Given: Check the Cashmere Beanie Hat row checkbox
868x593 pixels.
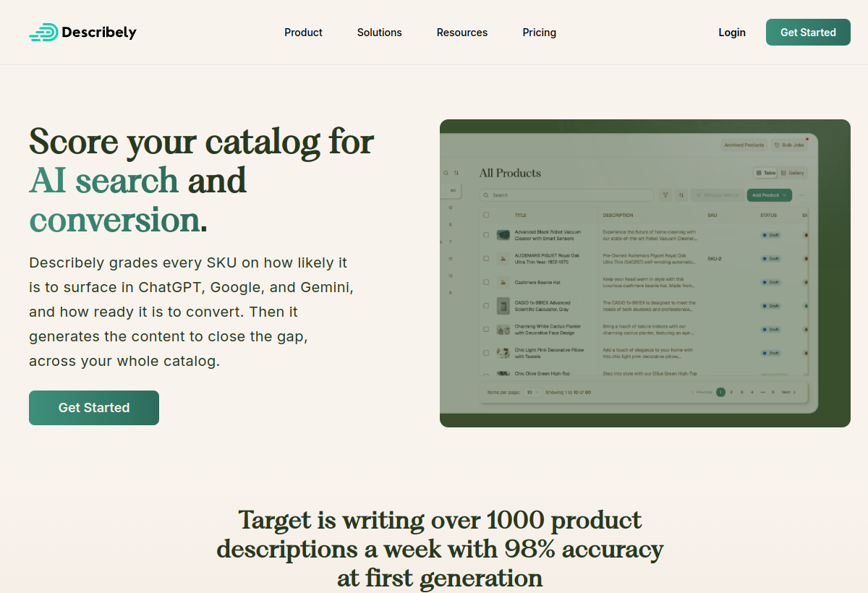Looking at the screenshot, I should (486, 282).
